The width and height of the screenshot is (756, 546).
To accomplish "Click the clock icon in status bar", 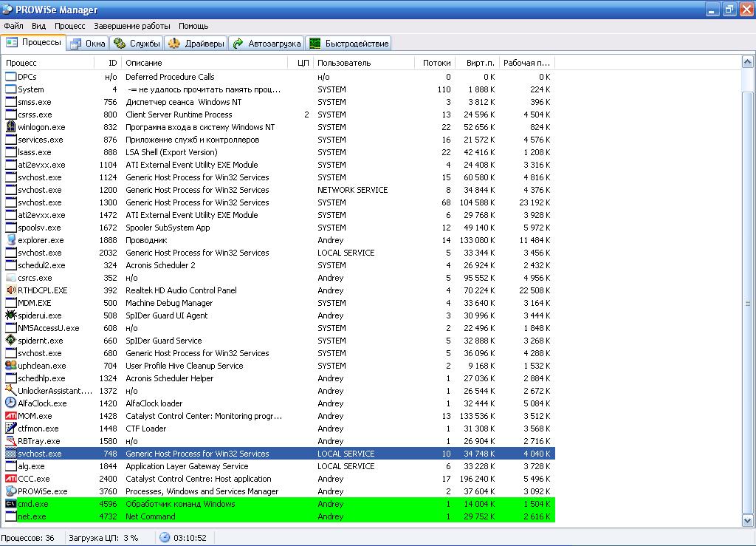I will 165,538.
